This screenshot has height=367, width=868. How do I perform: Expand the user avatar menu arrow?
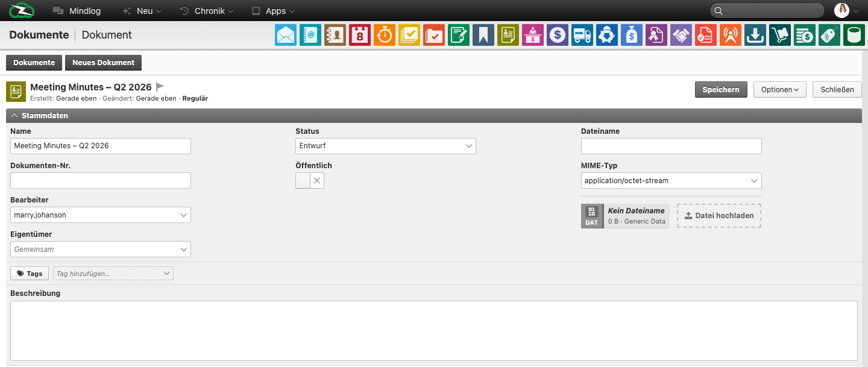point(856,11)
